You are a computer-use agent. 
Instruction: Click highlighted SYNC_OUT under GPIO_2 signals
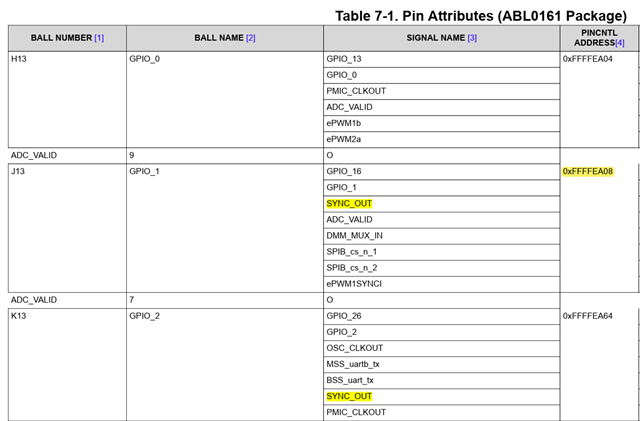[349, 396]
